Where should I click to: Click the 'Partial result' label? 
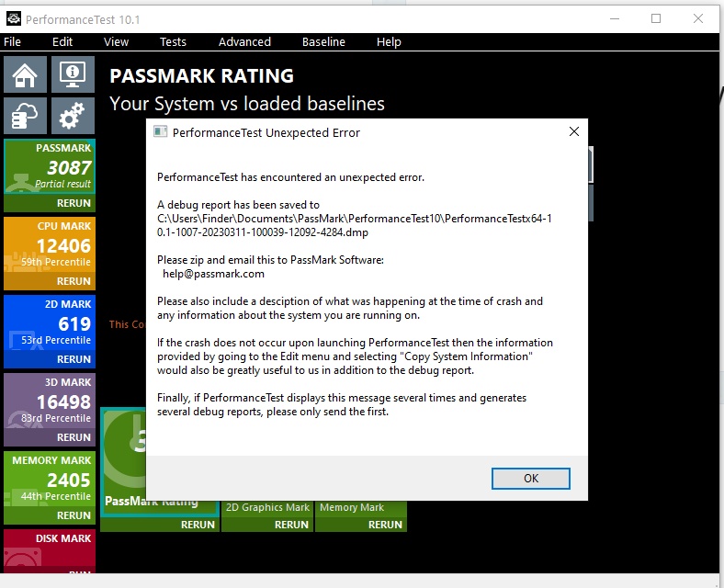tap(62, 184)
